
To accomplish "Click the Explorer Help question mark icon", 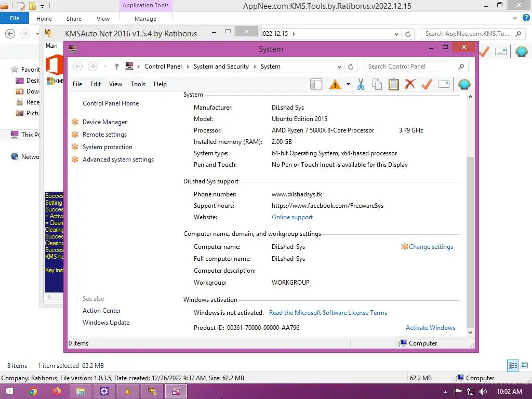I will (526, 18).
